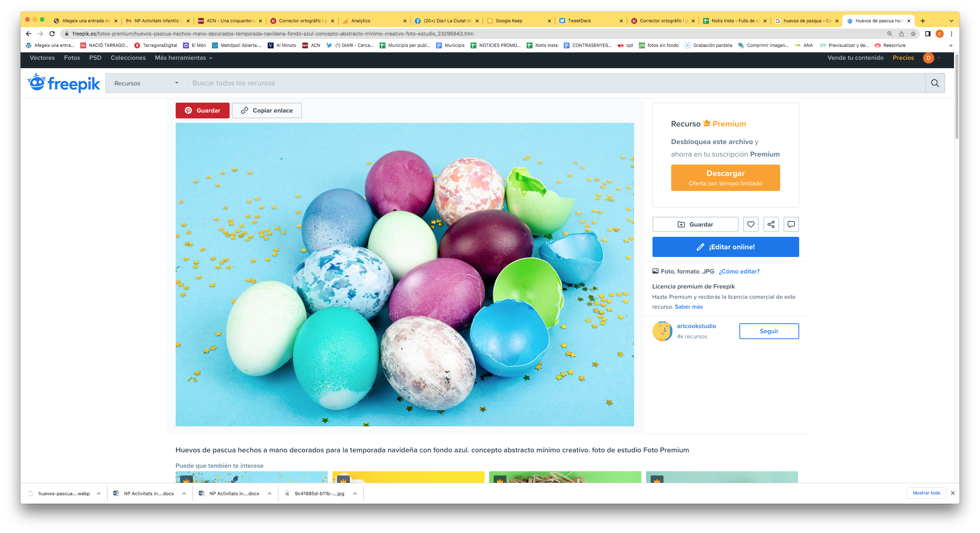Click the search input field
The height and width of the screenshot is (533, 980).
click(556, 83)
